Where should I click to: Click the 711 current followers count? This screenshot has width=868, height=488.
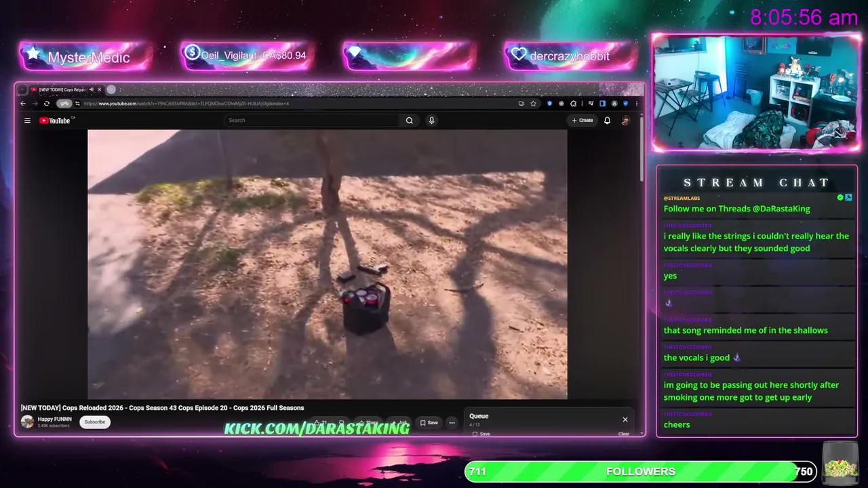(477, 472)
